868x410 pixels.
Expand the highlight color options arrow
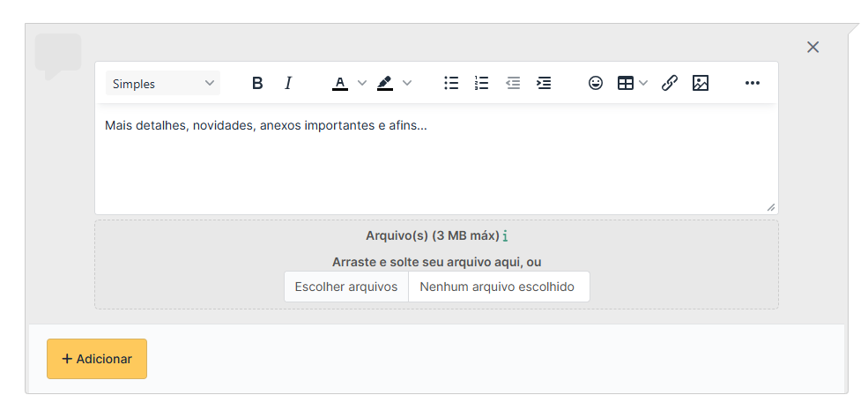(x=407, y=83)
